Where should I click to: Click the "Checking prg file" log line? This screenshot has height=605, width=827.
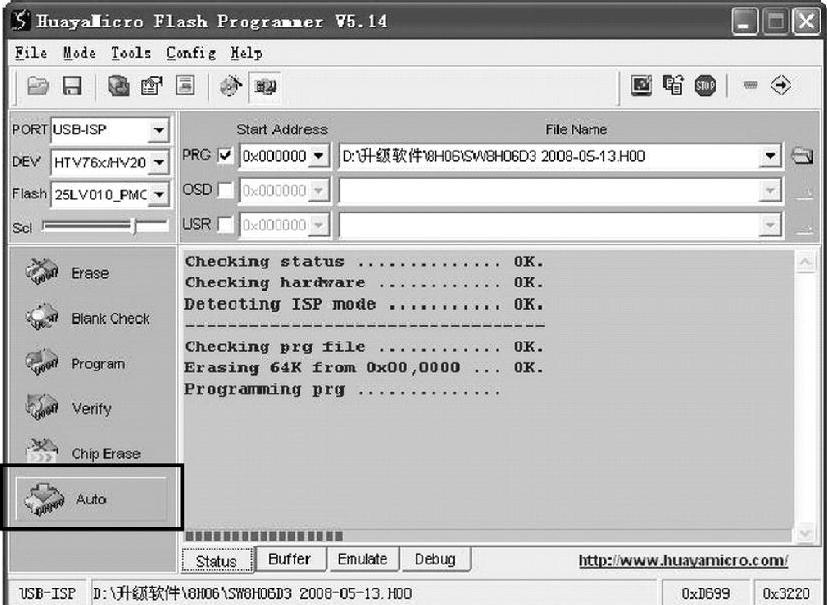(x=364, y=347)
